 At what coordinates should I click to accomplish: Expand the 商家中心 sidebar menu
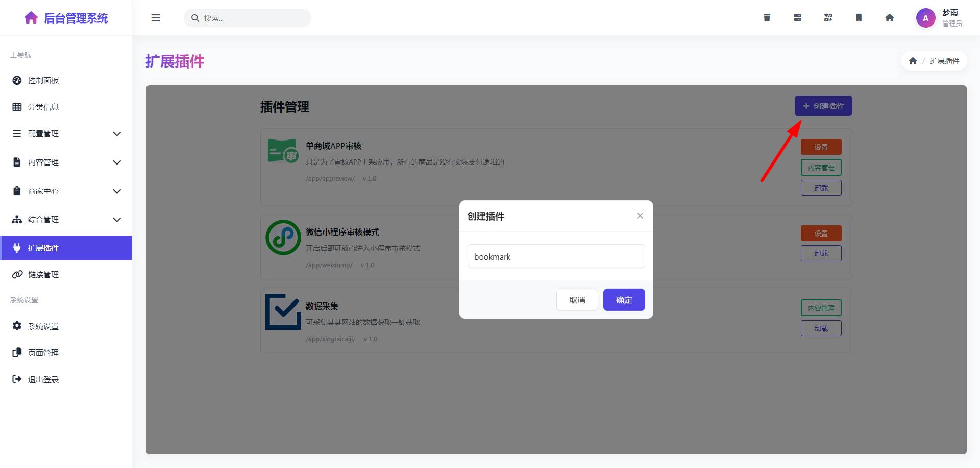pyautogui.click(x=66, y=191)
